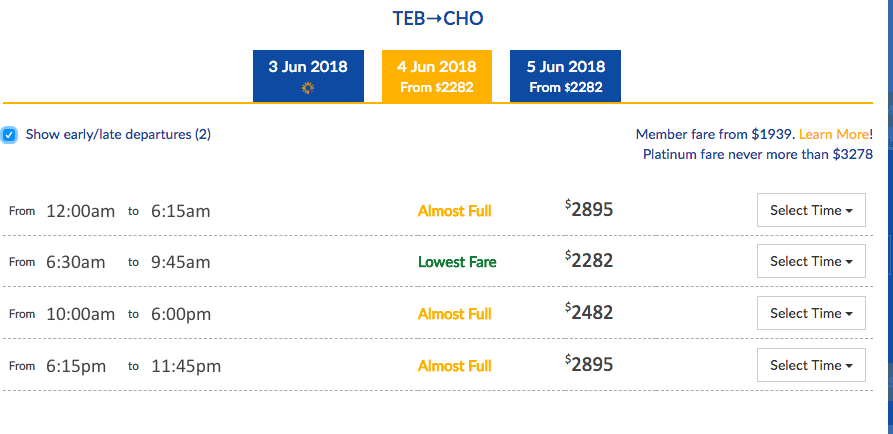Select the 4 Jun 2018 date tab
This screenshot has height=434, width=893.
pos(436,76)
